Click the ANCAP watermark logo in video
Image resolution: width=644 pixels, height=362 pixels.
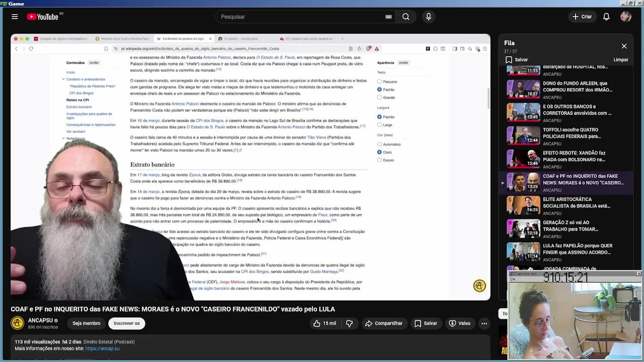pos(479,286)
